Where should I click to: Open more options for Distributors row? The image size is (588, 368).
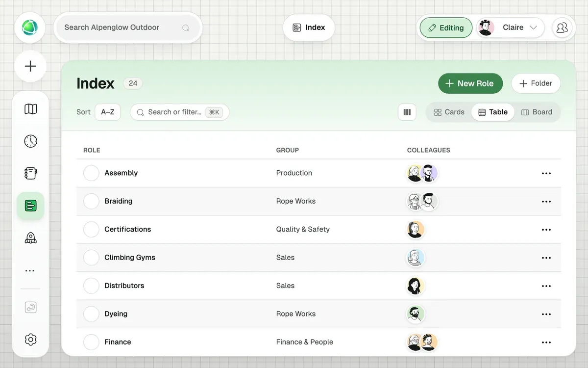coord(546,286)
